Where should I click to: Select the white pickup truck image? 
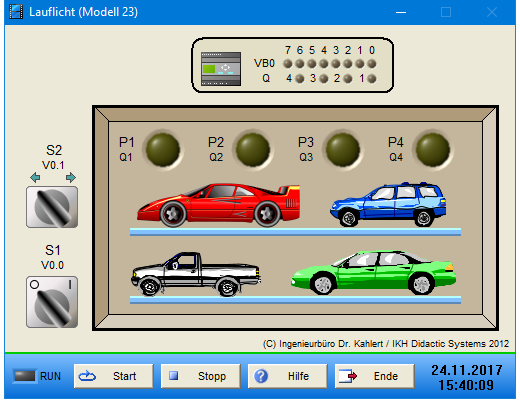point(196,274)
